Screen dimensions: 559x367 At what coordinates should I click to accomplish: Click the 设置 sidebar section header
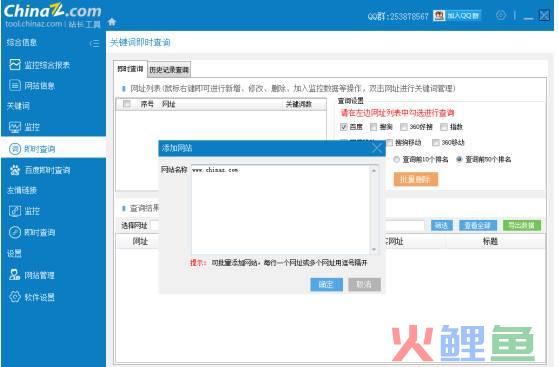coord(14,254)
